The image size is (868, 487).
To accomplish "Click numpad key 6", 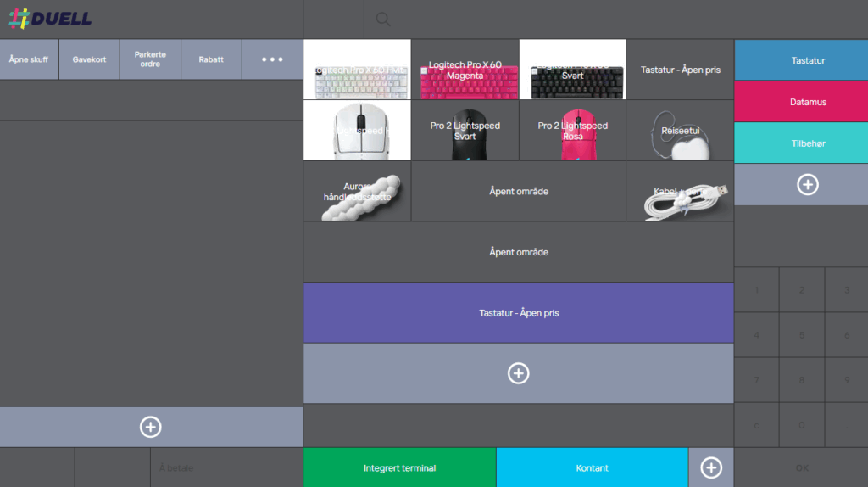I will [x=847, y=334].
